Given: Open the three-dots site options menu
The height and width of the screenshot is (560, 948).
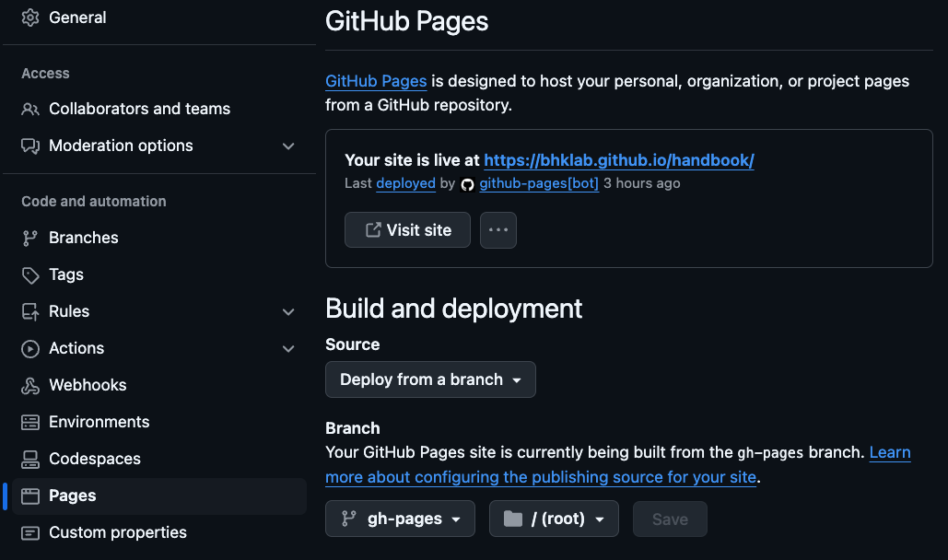Looking at the screenshot, I should pos(498,230).
